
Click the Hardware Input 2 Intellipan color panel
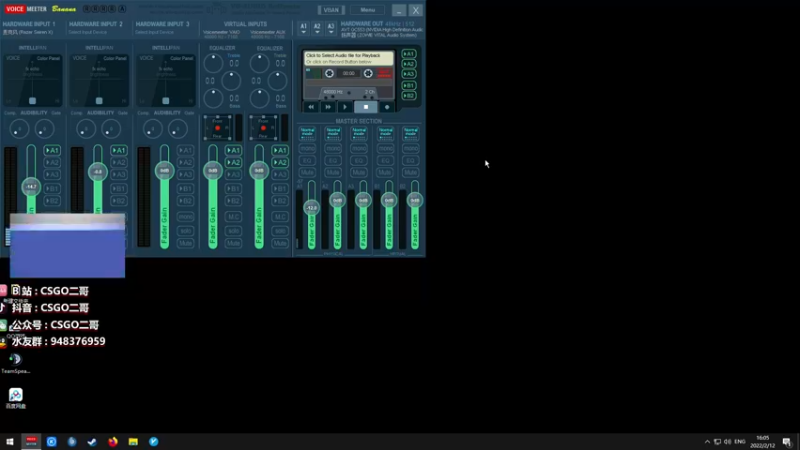click(99, 80)
